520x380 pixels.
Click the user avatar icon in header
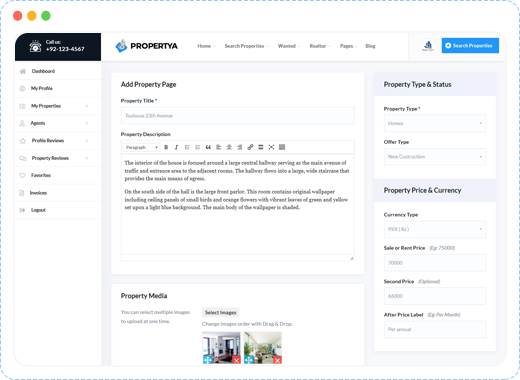click(428, 46)
